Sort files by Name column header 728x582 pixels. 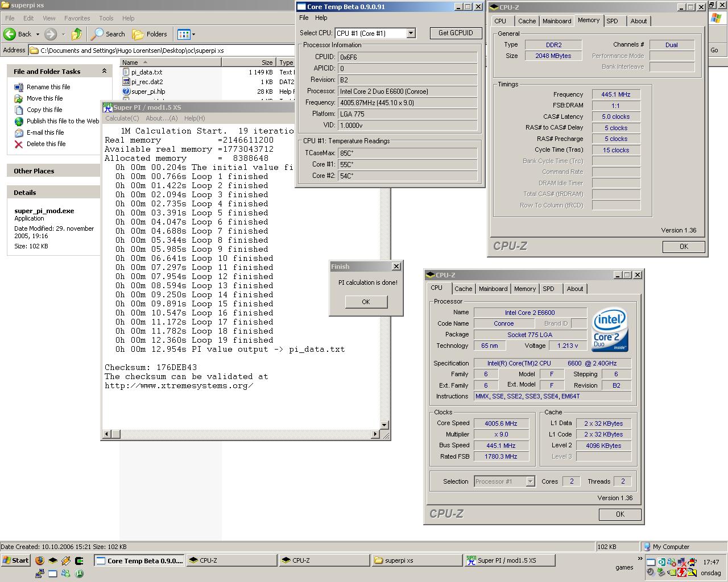(x=171, y=63)
